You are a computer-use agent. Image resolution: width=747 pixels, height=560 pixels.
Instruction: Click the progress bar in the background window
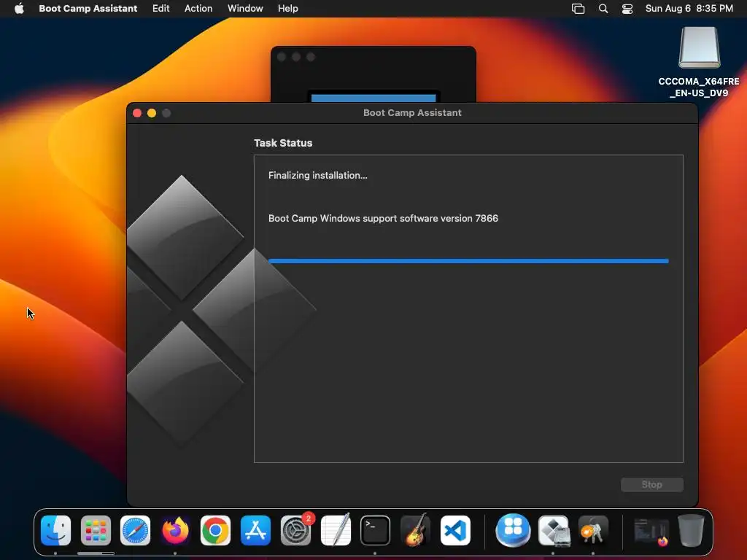pos(373,98)
